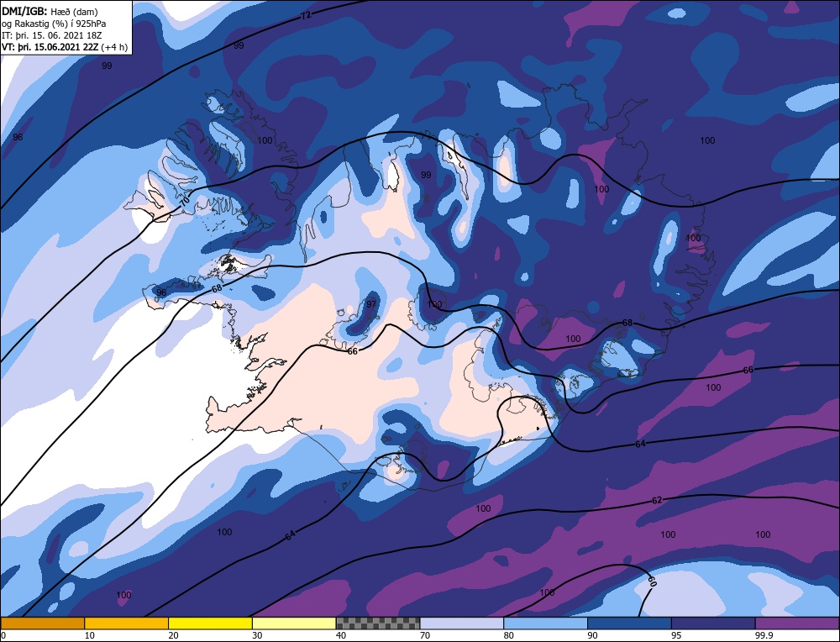Click the contour label 62 on right side
The height and width of the screenshot is (642, 840).
(657, 500)
